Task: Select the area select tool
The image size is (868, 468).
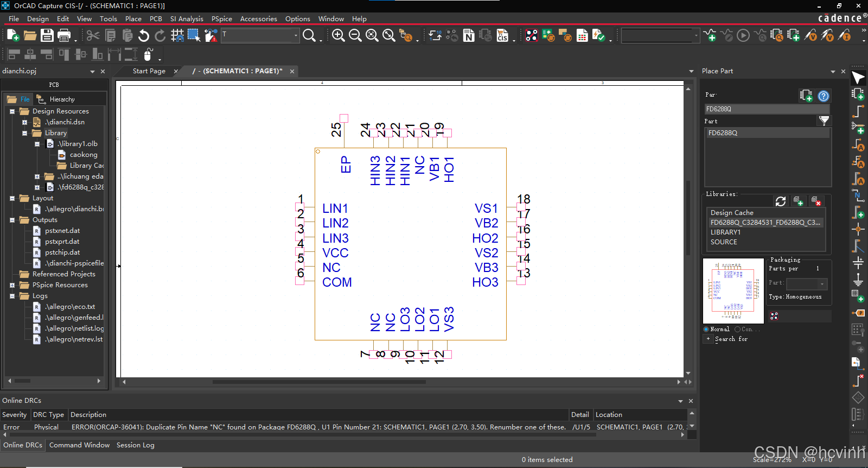Action: [194, 35]
